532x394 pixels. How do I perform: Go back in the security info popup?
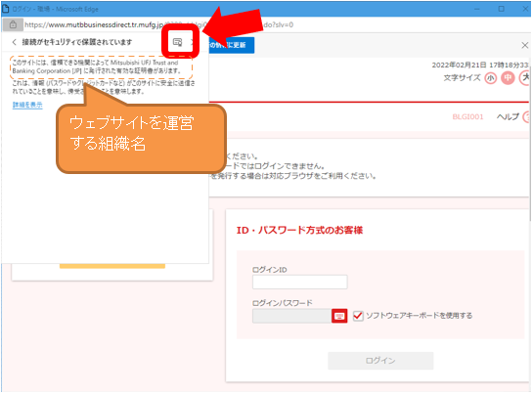pos(15,42)
